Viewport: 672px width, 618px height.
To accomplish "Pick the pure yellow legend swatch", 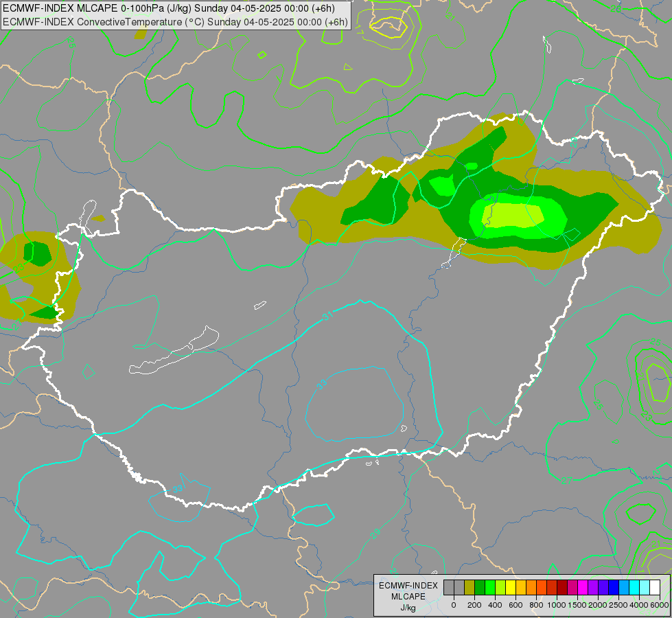I will (x=511, y=587).
